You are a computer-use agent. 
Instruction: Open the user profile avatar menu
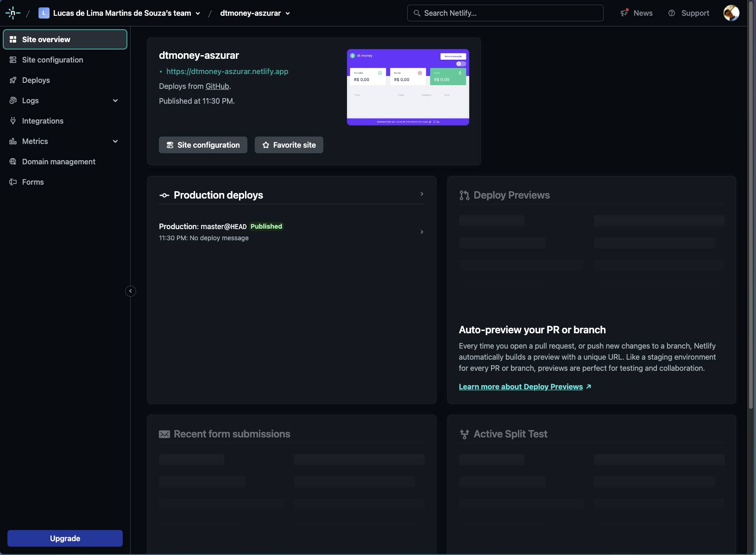[731, 13]
